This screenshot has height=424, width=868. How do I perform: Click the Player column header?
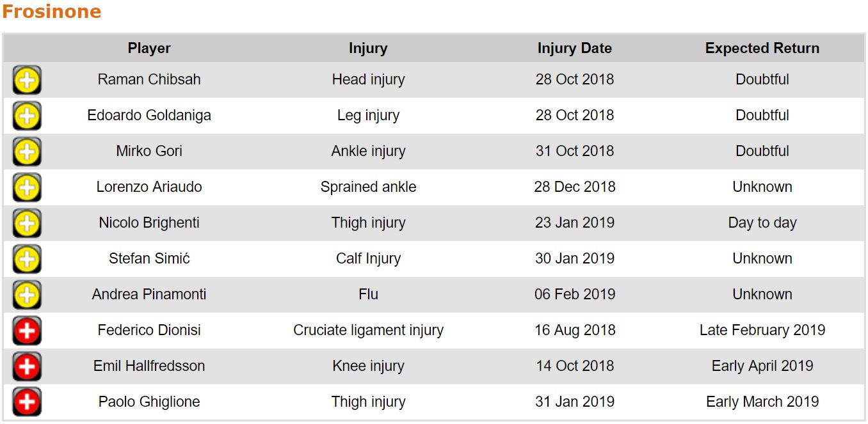point(149,48)
